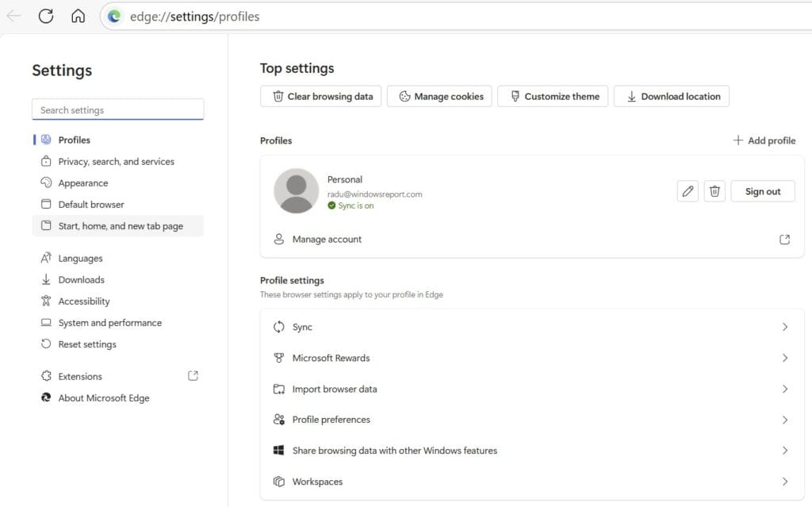The image size is (812, 507).
Task: Expand Profile preferences settings
Action: (784, 420)
